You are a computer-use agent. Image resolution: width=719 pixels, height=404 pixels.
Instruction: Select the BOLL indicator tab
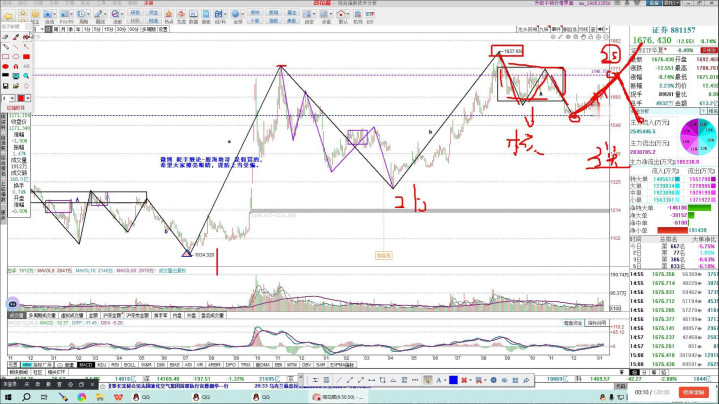click(x=129, y=365)
